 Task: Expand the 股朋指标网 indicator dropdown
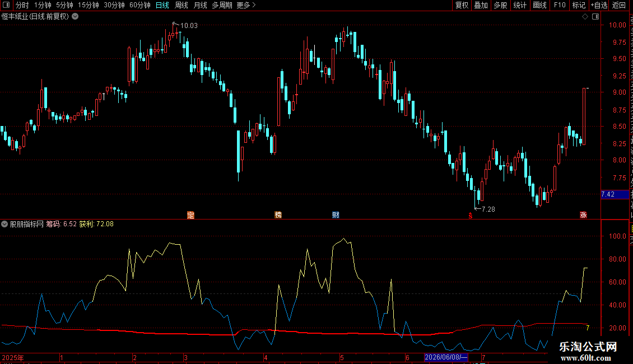point(4,224)
